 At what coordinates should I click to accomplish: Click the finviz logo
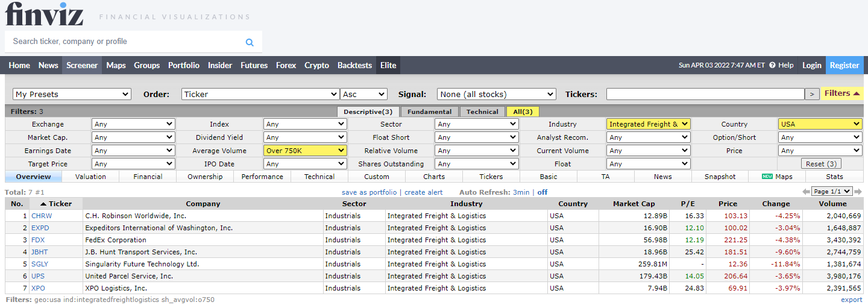[45, 14]
